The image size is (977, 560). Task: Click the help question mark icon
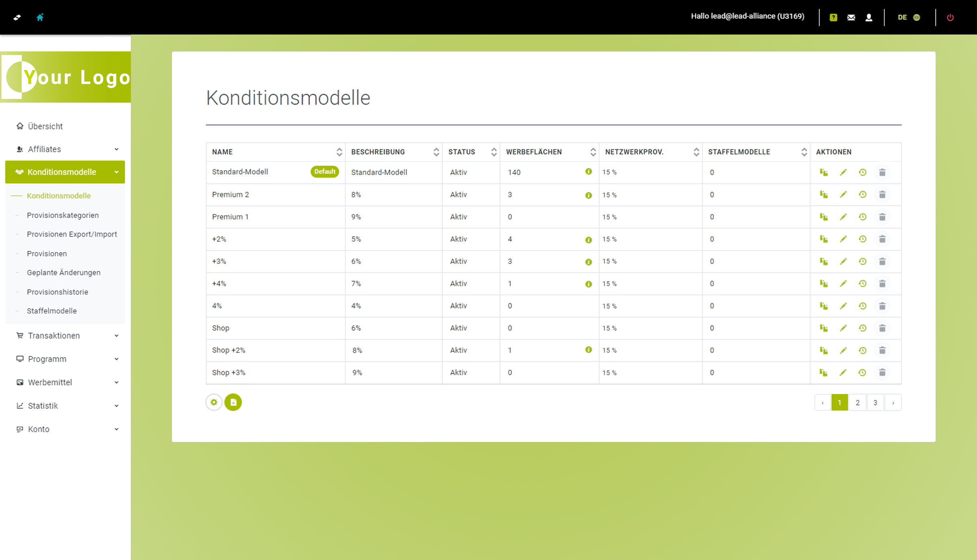pos(833,17)
